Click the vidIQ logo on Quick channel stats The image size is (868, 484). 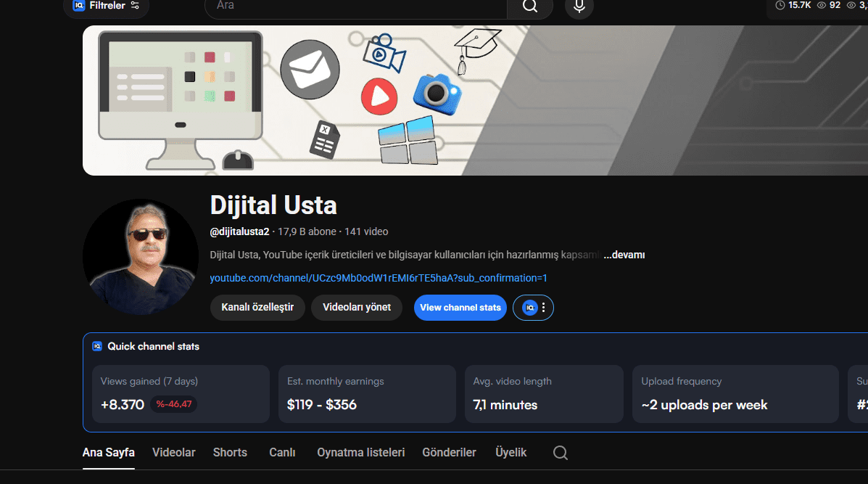pos(96,346)
